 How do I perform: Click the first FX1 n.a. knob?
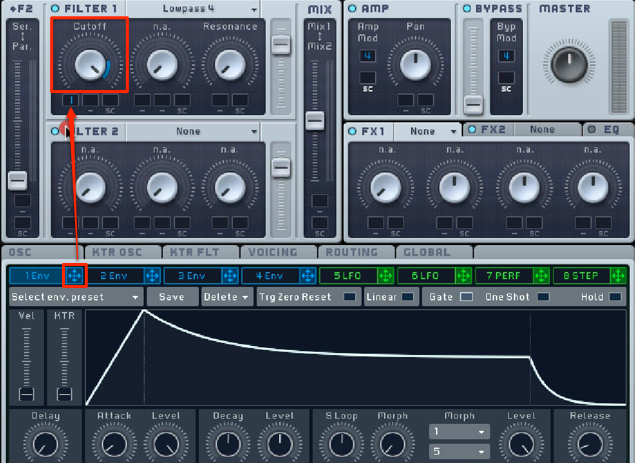click(386, 187)
